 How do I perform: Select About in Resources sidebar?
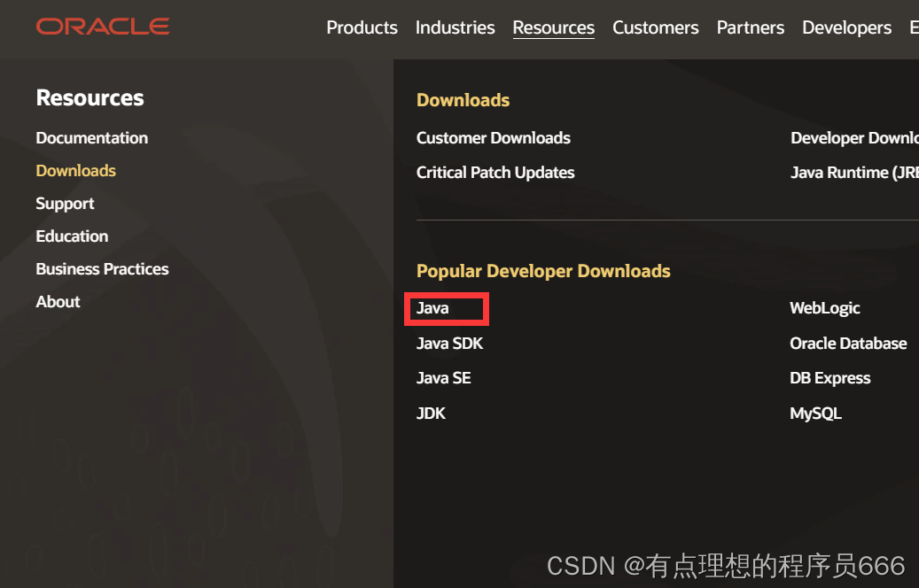tap(58, 302)
